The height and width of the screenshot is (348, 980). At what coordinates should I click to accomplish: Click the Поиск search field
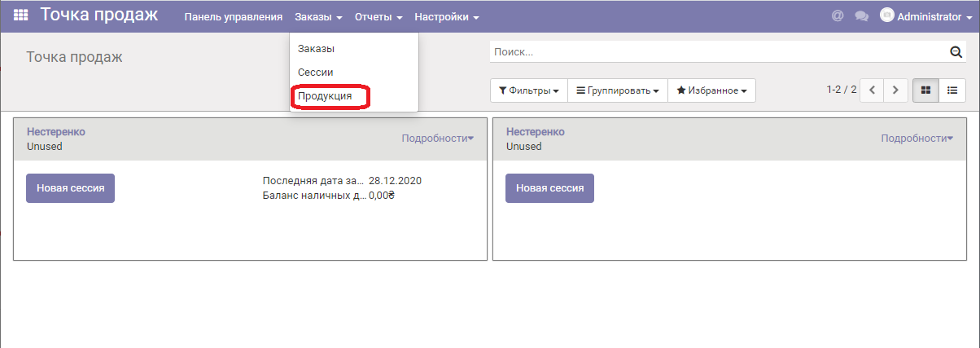716,52
